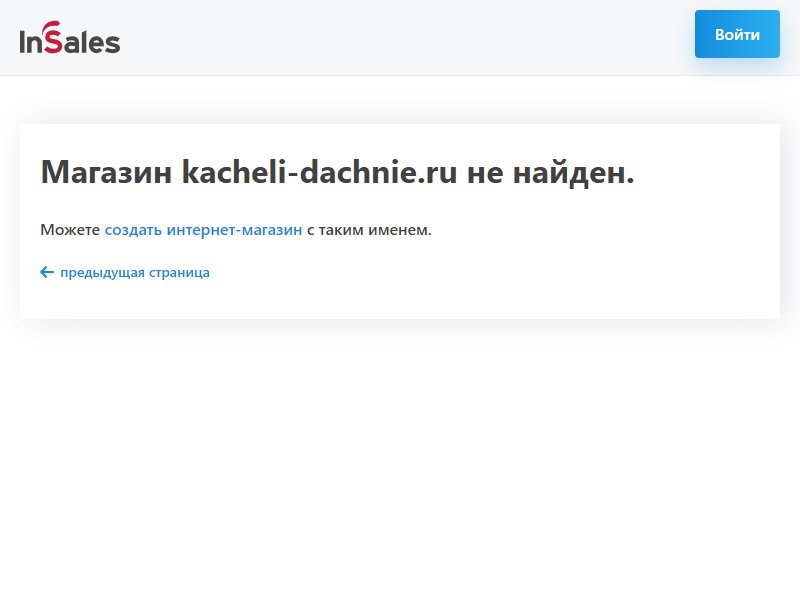Click the heading Магазин kacheli-dachnie.ru не найден

pyautogui.click(x=337, y=172)
